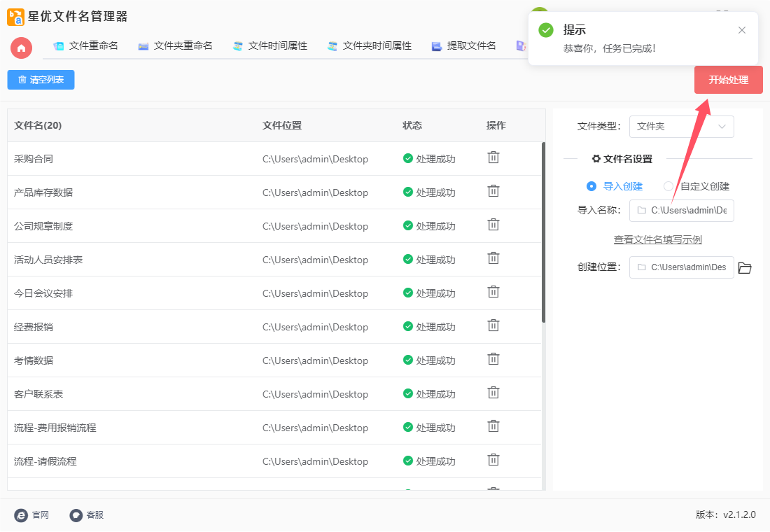770x532 pixels.
Task: Click success check icon for 采购合同
Action: tap(407, 158)
